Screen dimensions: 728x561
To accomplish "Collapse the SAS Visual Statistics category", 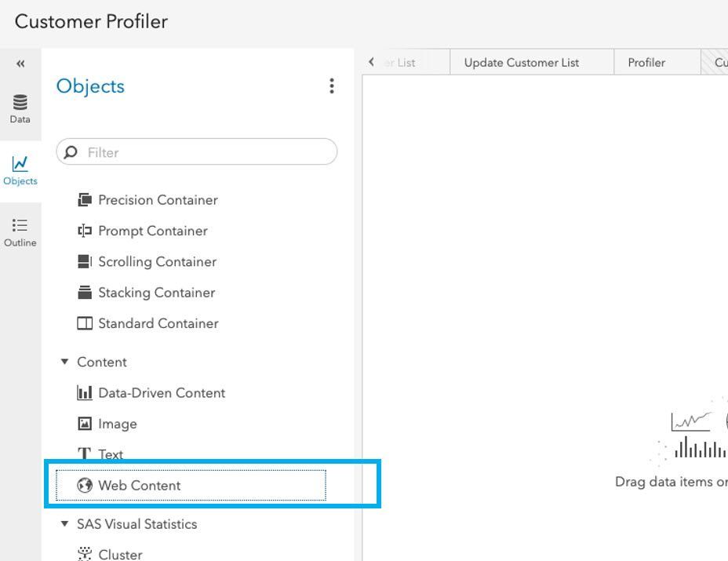I will pyautogui.click(x=64, y=524).
